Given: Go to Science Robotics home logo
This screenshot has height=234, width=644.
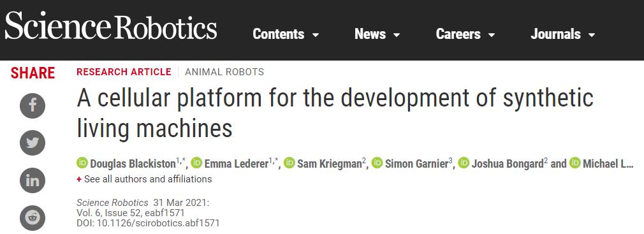Looking at the screenshot, I should [110, 26].
